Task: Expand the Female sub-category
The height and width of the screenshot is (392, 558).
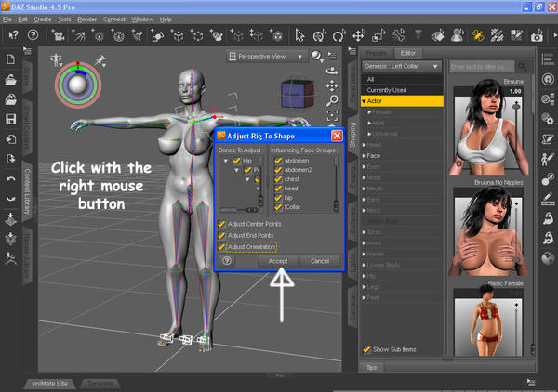Action: 369,112
